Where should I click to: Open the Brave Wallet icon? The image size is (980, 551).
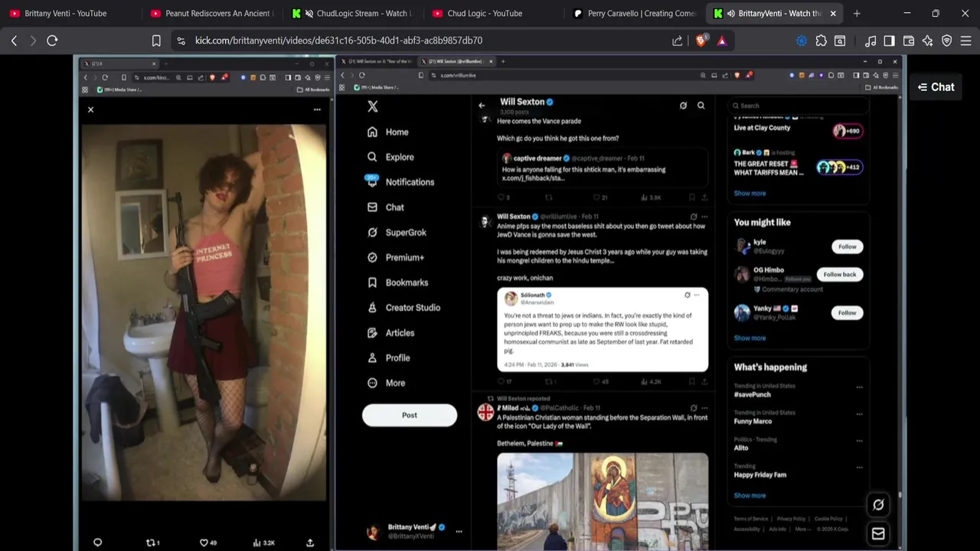(x=909, y=41)
